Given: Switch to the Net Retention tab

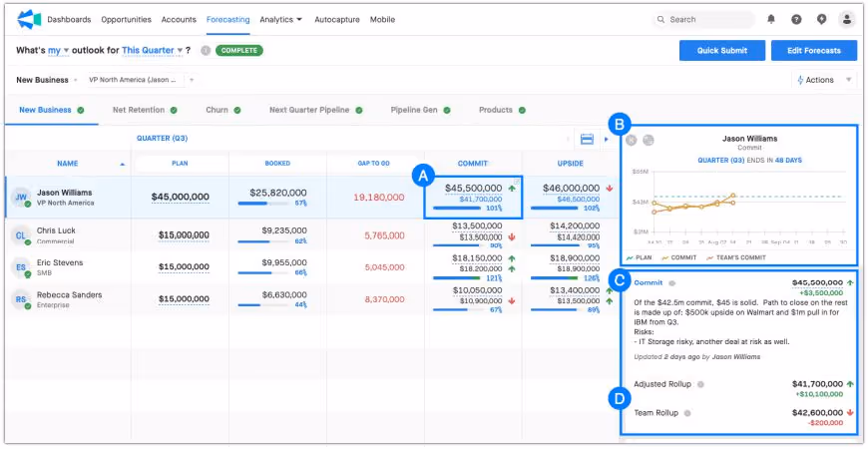Looking at the screenshot, I should click(x=145, y=110).
